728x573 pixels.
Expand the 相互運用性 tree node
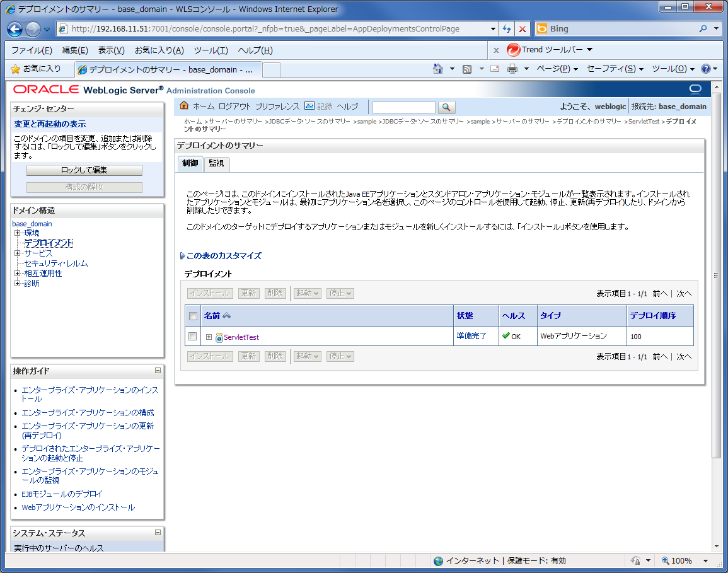click(x=17, y=273)
